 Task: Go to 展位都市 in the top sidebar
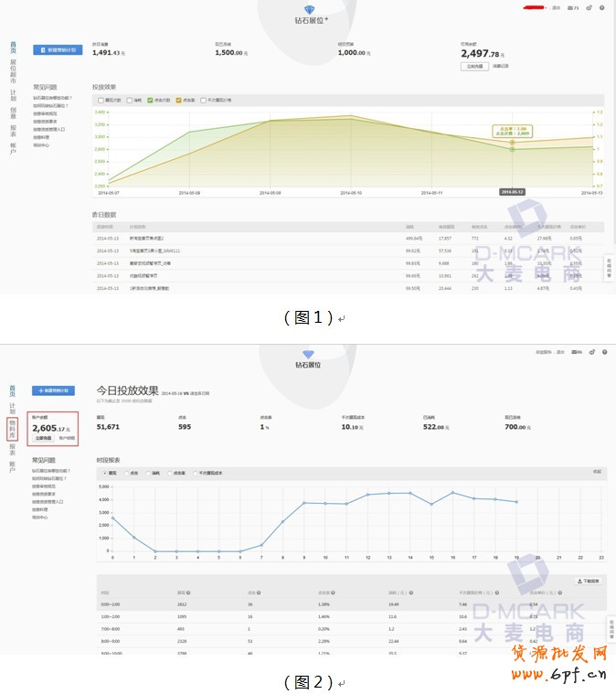(x=12, y=70)
